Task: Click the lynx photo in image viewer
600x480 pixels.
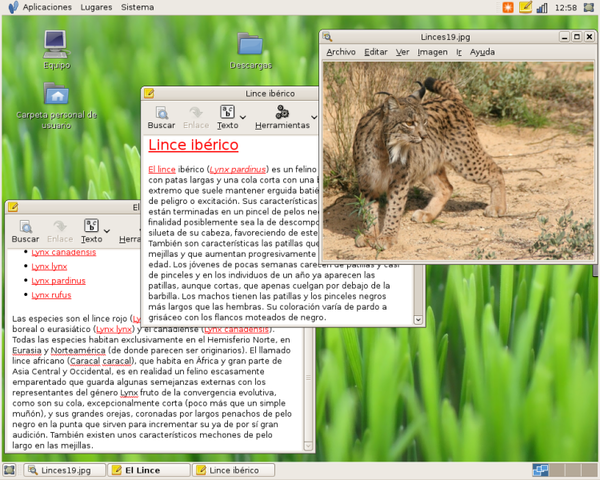Action: pyautogui.click(x=458, y=161)
